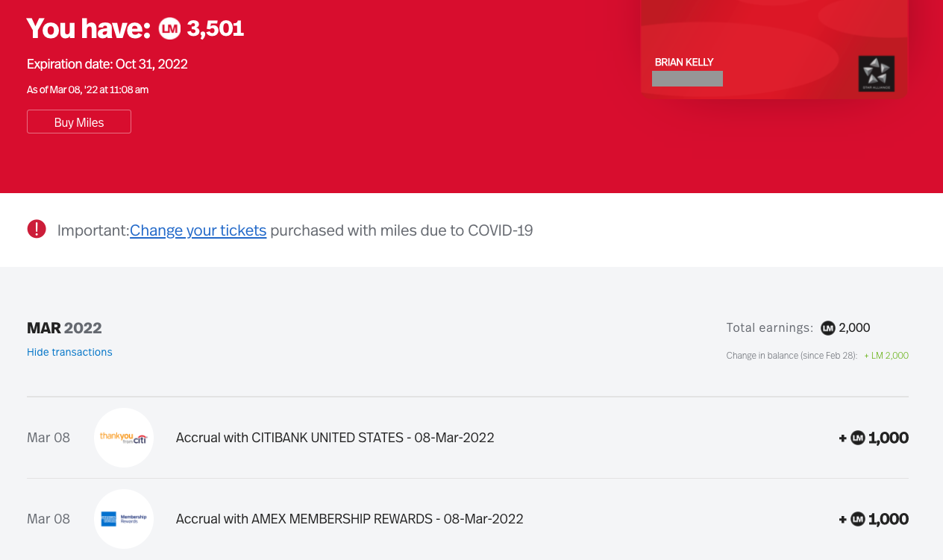Click the Star Alliance logo on the card
The image size is (943, 560).
click(877, 73)
